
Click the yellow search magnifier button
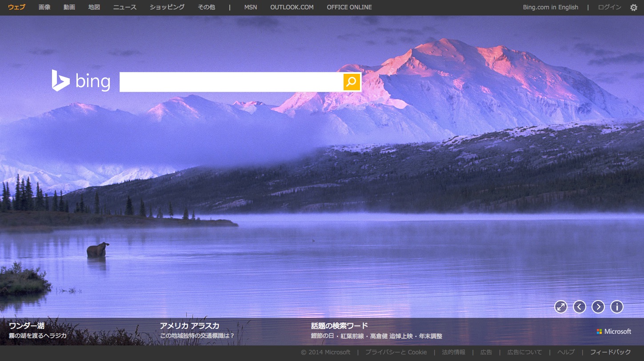pyautogui.click(x=352, y=82)
